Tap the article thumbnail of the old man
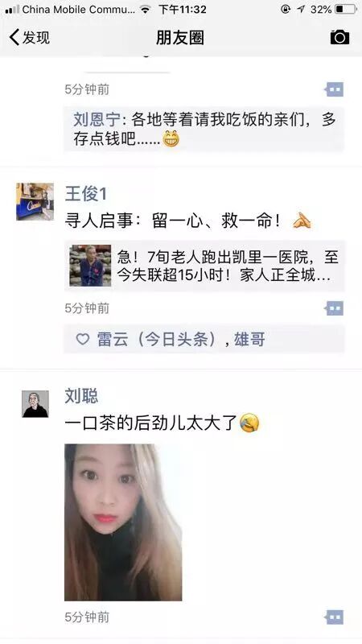The image size is (362, 644). tap(90, 266)
